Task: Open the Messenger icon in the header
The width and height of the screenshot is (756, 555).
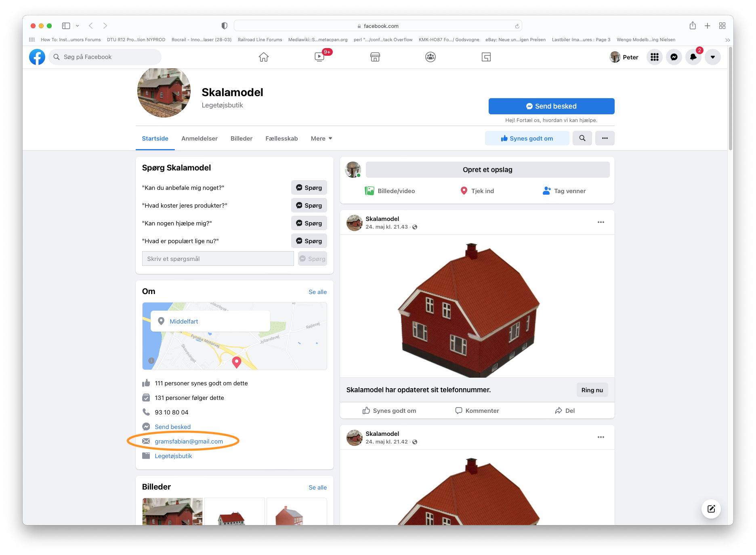Action: pos(674,57)
